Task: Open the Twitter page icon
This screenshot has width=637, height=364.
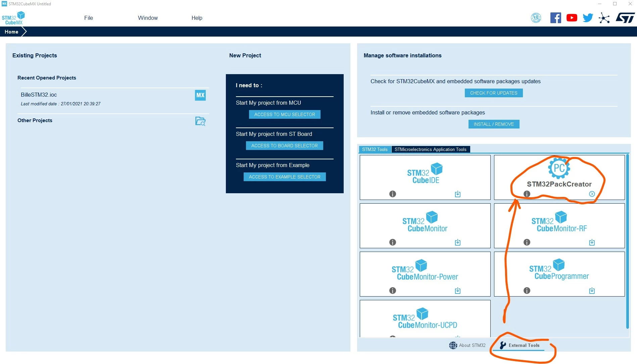Action: pos(588,18)
